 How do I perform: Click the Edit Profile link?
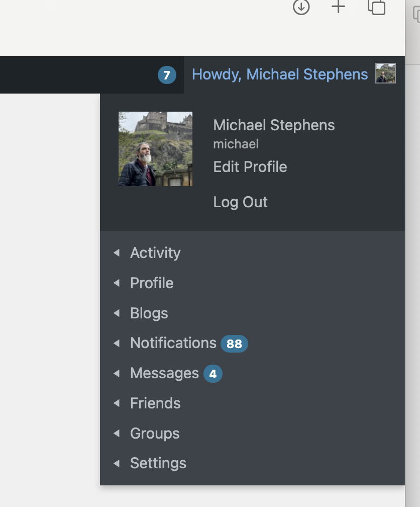250,167
